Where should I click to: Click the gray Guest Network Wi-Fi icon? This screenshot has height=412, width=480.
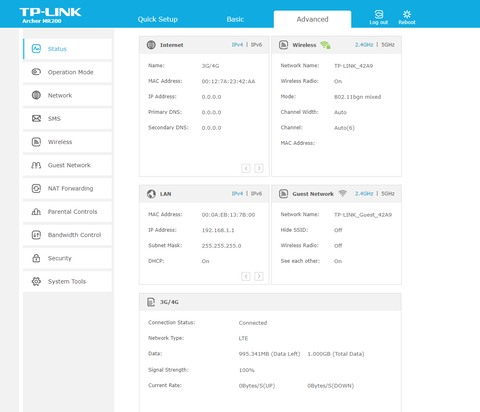click(x=343, y=193)
